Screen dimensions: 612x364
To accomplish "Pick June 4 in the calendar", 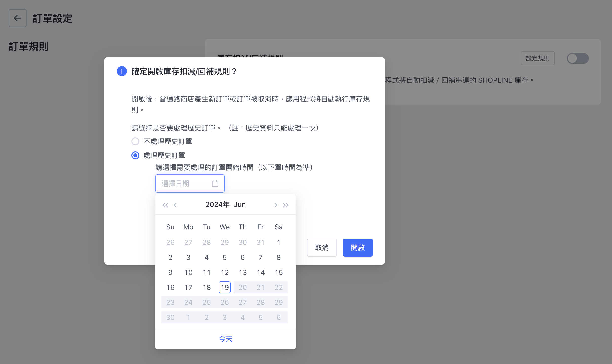I will point(207,257).
